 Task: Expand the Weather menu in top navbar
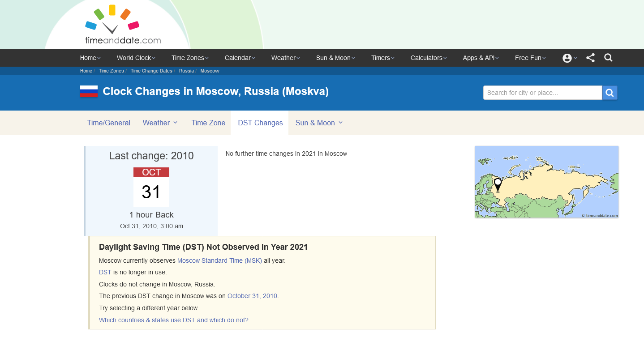click(x=286, y=58)
